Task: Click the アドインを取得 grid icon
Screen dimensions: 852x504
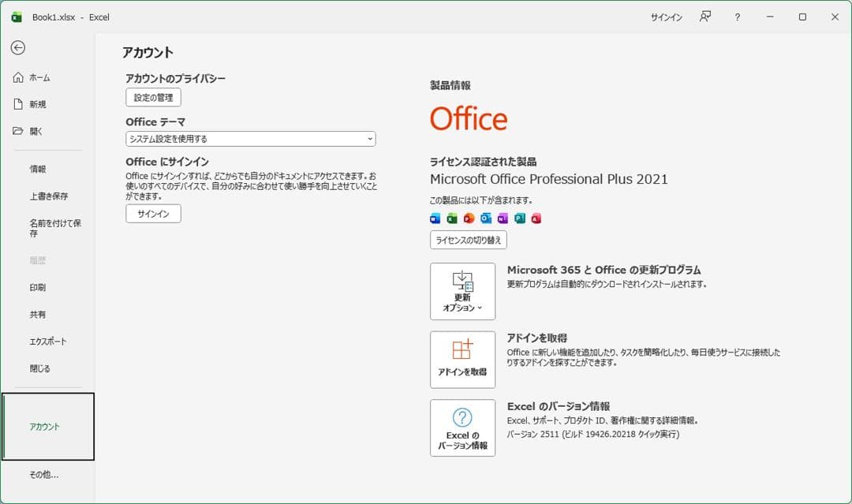Action: [x=462, y=349]
